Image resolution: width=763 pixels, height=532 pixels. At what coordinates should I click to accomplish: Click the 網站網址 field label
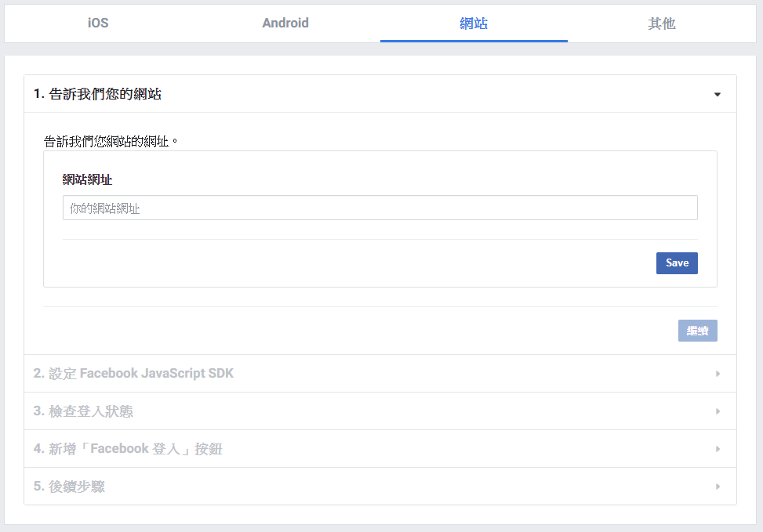tap(88, 179)
